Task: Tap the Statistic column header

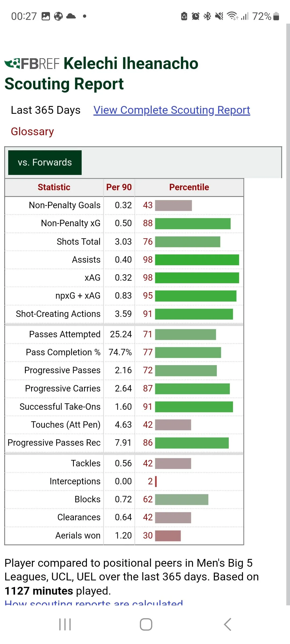Action: 54,187
